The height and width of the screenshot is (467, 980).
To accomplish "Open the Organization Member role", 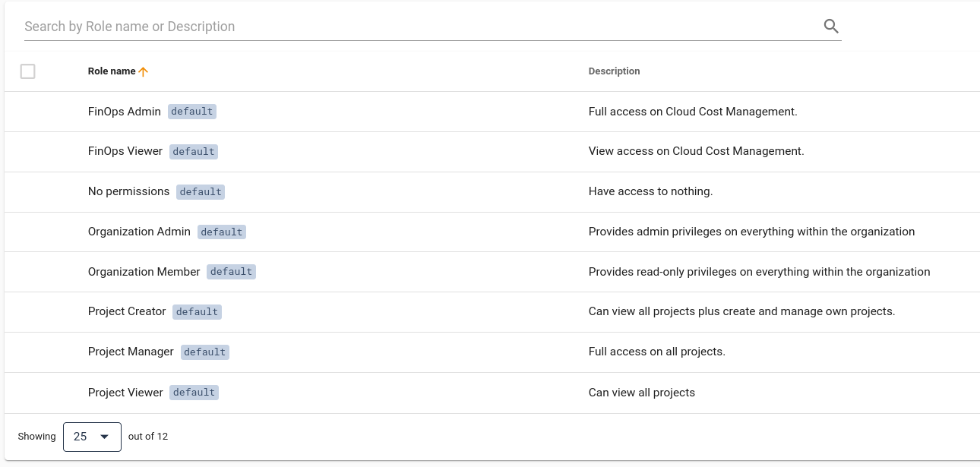I will (144, 272).
